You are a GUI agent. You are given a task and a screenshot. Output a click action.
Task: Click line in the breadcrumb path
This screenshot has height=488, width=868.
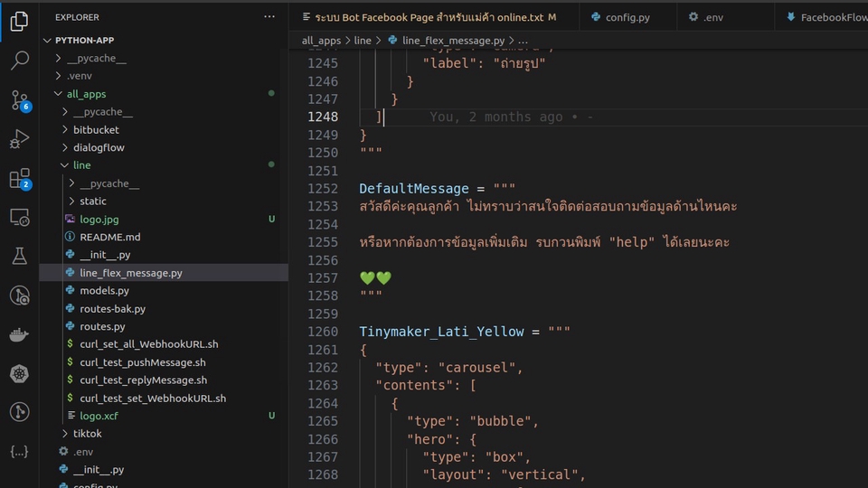tap(363, 41)
